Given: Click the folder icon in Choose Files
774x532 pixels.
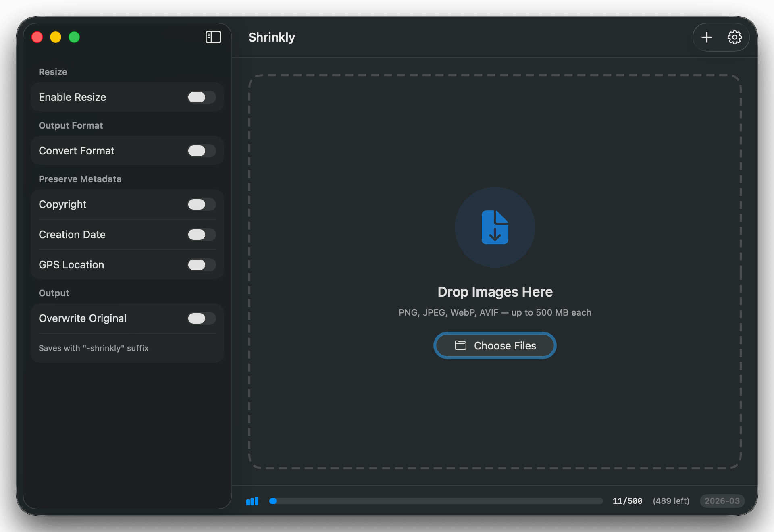Looking at the screenshot, I should point(460,345).
